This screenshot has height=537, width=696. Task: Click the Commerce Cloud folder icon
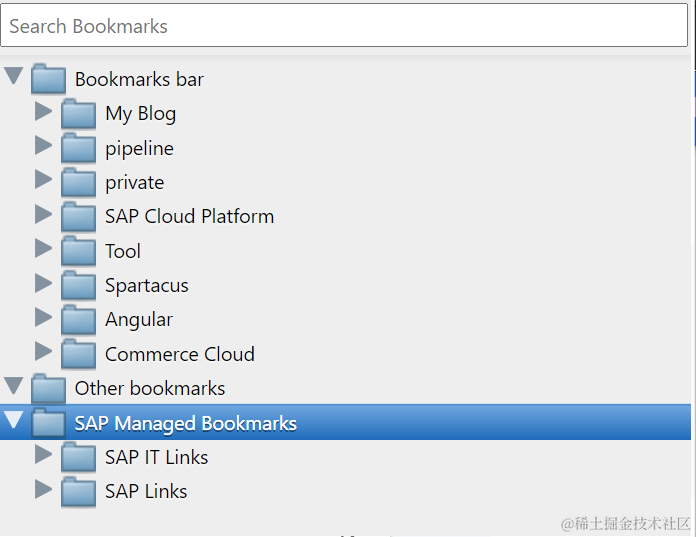click(x=79, y=354)
